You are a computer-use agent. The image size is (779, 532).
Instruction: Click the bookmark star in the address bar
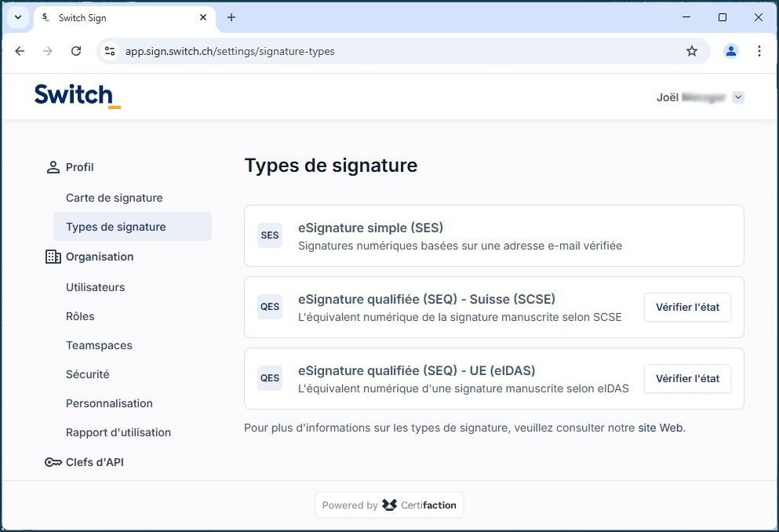(x=692, y=50)
